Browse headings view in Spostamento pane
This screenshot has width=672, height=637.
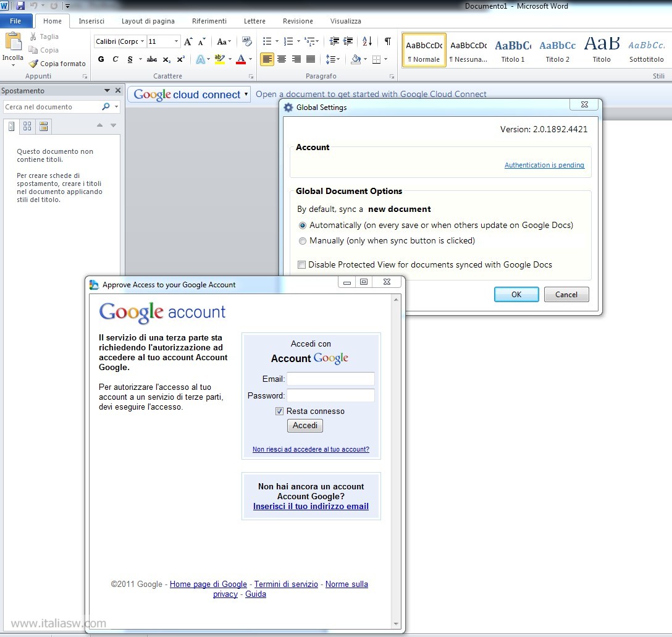click(x=12, y=127)
